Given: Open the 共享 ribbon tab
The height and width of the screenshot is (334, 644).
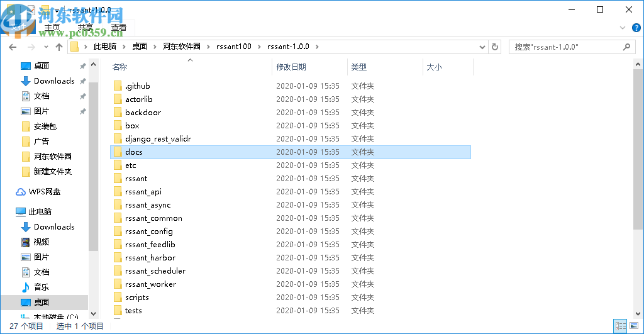Looking at the screenshot, I should click(x=86, y=28).
